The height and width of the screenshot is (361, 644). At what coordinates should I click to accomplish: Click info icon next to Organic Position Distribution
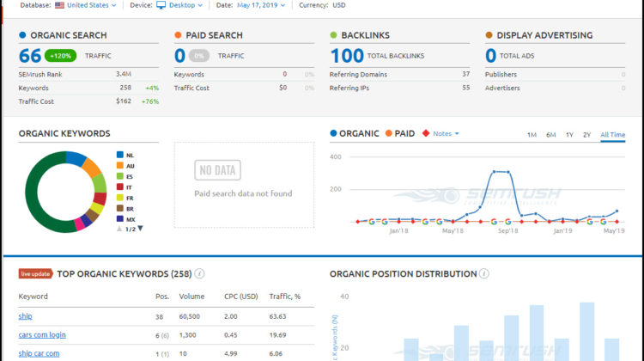pos(484,274)
